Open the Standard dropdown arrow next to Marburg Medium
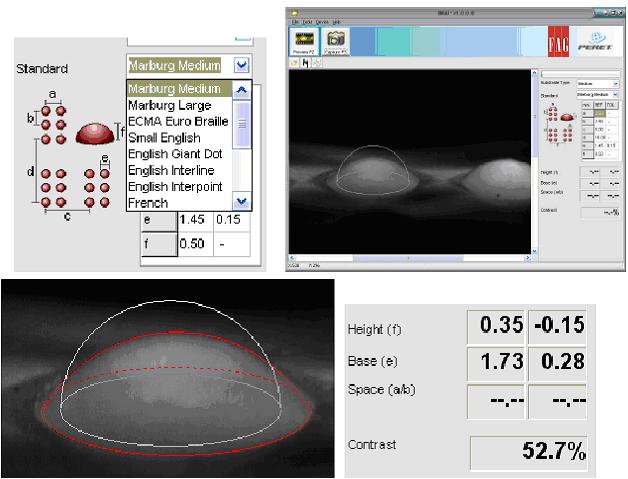 click(x=241, y=66)
